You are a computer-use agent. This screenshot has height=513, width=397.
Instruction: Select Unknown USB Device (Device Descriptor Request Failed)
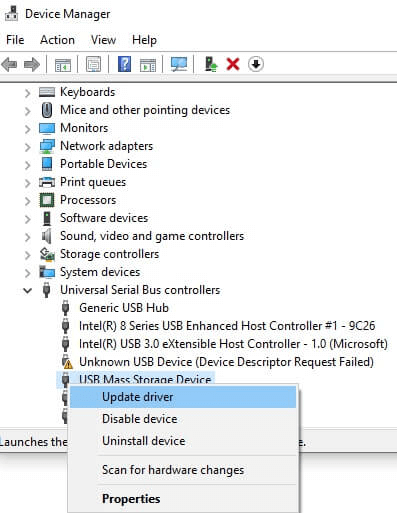[x=226, y=362]
